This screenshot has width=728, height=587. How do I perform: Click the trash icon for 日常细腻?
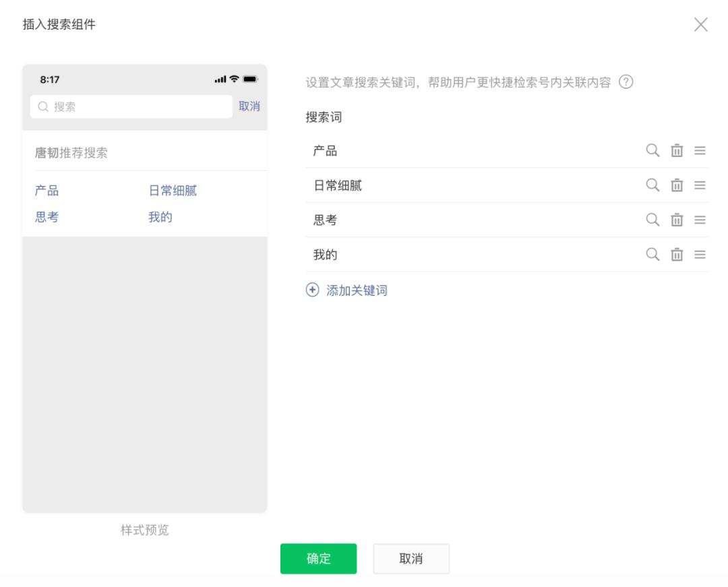click(x=677, y=185)
